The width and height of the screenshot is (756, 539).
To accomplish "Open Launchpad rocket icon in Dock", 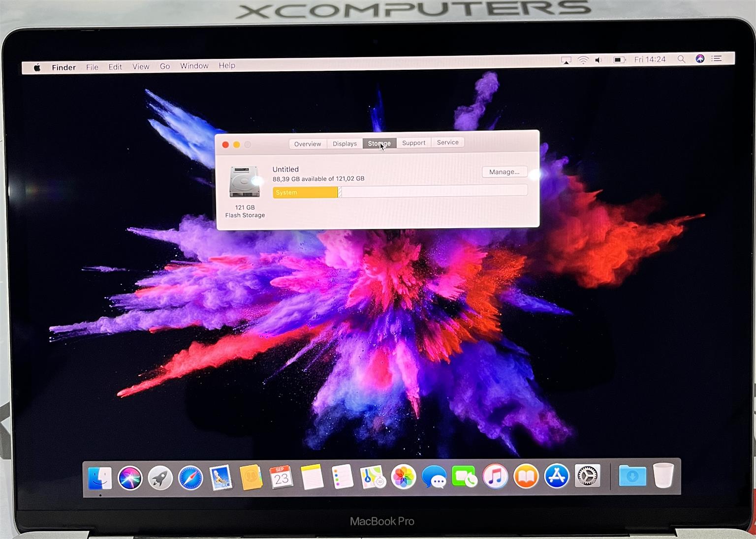I will click(x=160, y=478).
